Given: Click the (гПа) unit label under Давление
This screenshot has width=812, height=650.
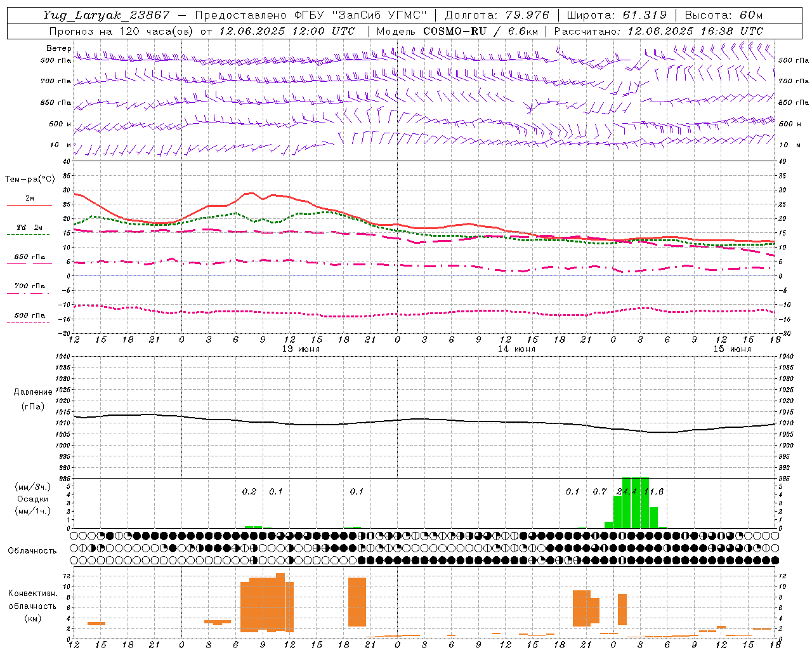Looking at the screenshot, I should pos(33,407).
